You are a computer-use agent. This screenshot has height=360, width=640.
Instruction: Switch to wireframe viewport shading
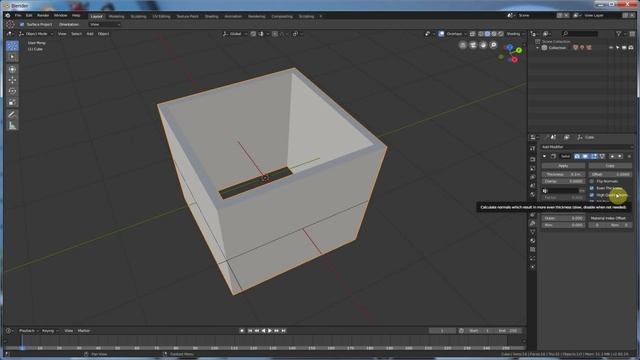coord(480,34)
